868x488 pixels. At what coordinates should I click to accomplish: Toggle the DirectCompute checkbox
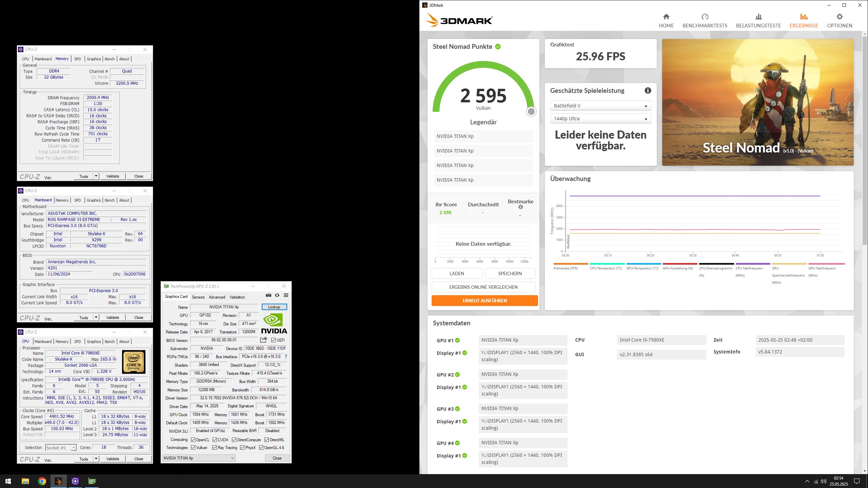point(234,440)
